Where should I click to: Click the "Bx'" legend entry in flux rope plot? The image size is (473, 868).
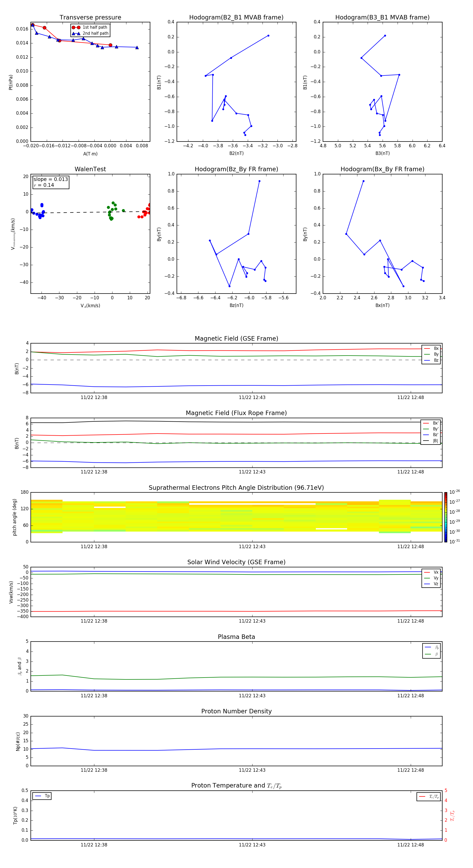pos(431,423)
